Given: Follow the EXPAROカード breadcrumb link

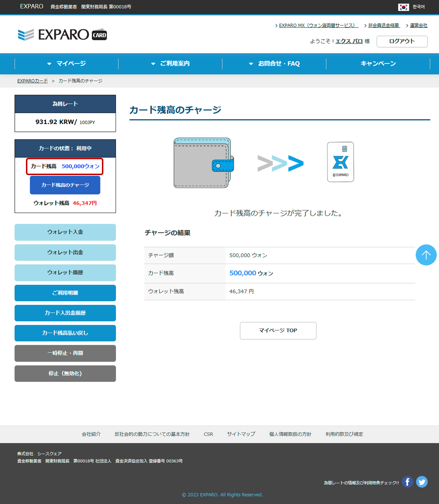Looking at the screenshot, I should (x=32, y=81).
